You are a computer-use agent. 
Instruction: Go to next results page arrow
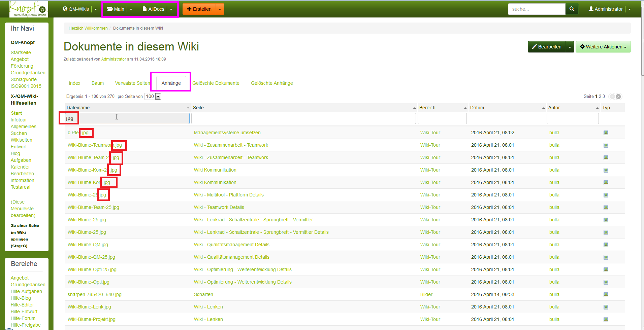click(618, 97)
